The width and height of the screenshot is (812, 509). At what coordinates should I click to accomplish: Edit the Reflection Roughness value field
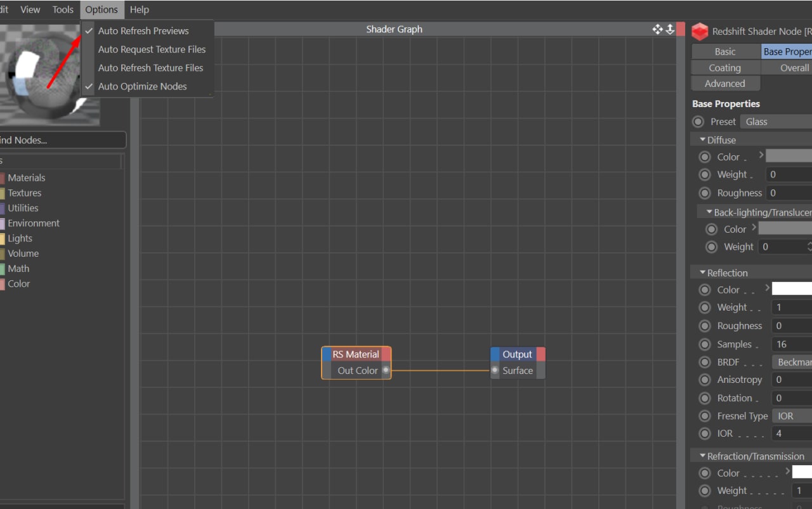point(792,326)
